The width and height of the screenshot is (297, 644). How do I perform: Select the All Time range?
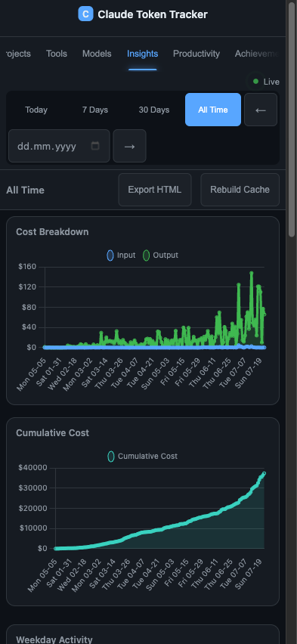click(x=213, y=110)
